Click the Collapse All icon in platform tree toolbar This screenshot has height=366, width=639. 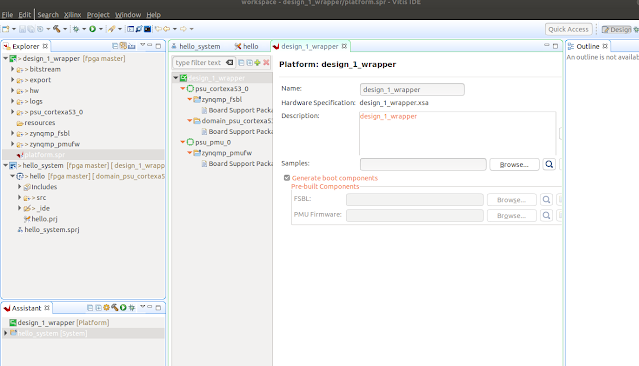click(241, 62)
